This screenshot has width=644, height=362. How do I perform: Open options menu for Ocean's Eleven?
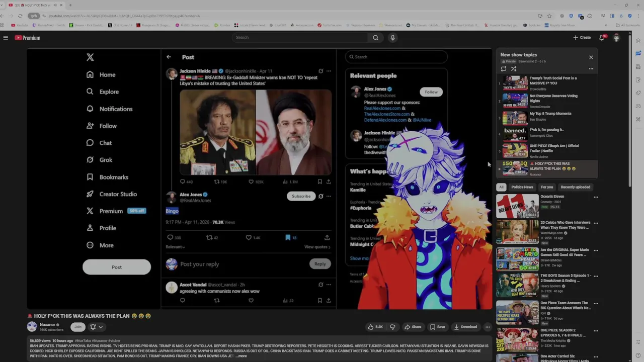[x=596, y=197]
